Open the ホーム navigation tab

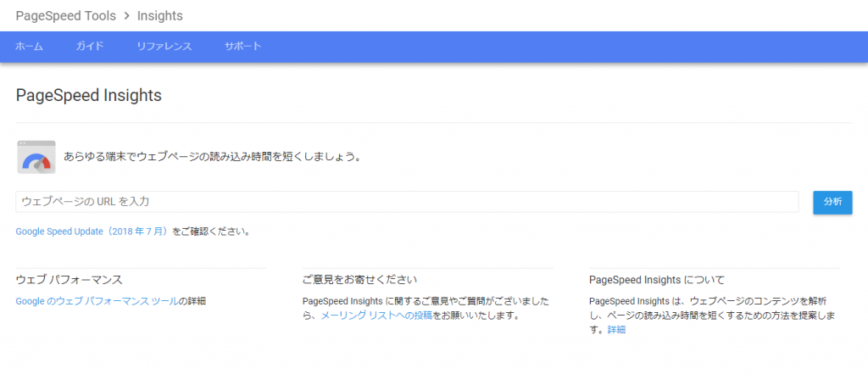(29, 46)
